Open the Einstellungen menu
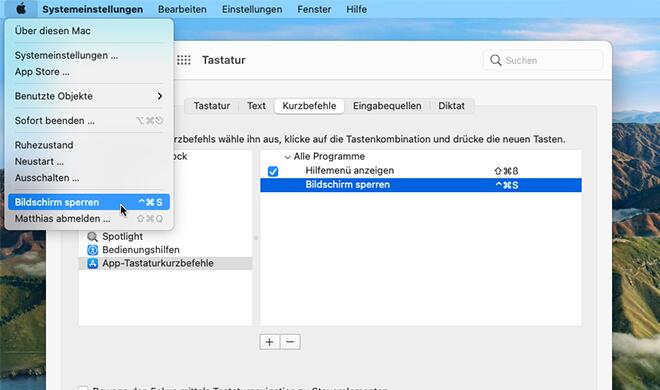The image size is (660, 390). [x=252, y=9]
